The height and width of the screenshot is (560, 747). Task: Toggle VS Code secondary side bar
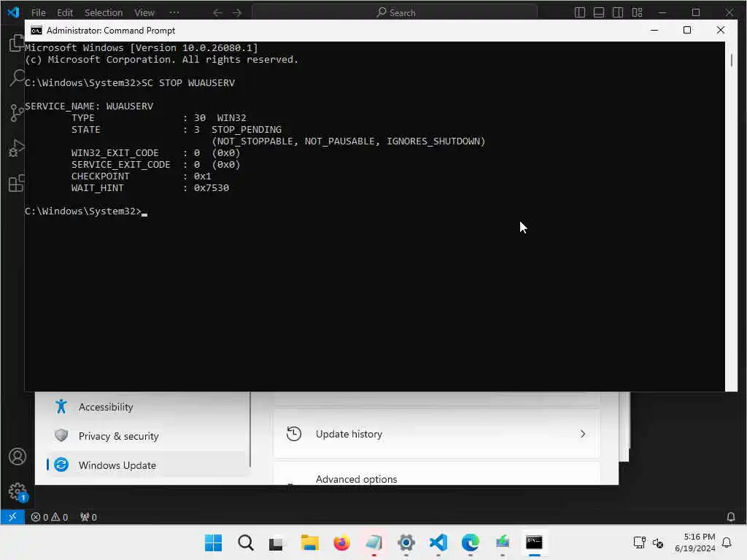[618, 12]
